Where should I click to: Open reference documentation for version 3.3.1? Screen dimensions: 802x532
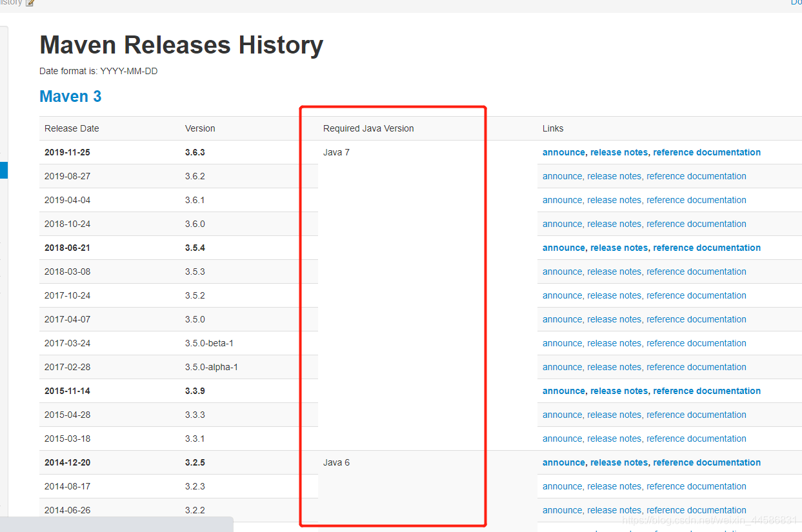pyautogui.click(x=696, y=439)
